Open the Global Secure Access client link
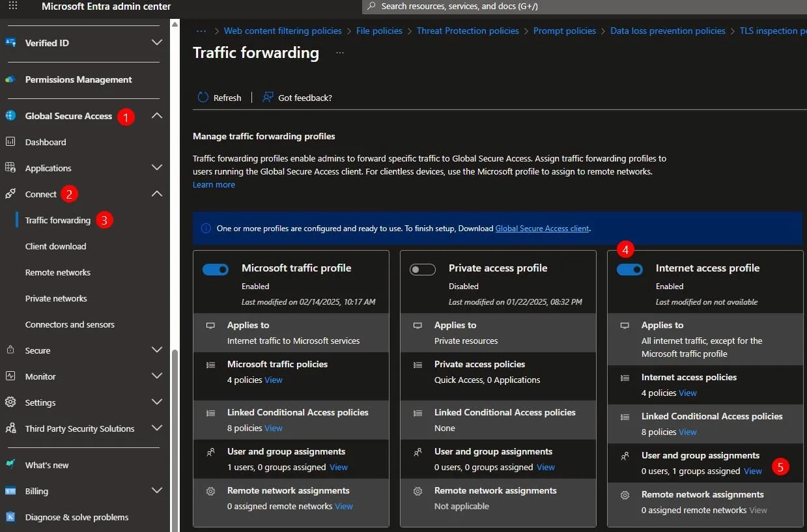Image resolution: width=807 pixels, height=532 pixels. point(542,229)
